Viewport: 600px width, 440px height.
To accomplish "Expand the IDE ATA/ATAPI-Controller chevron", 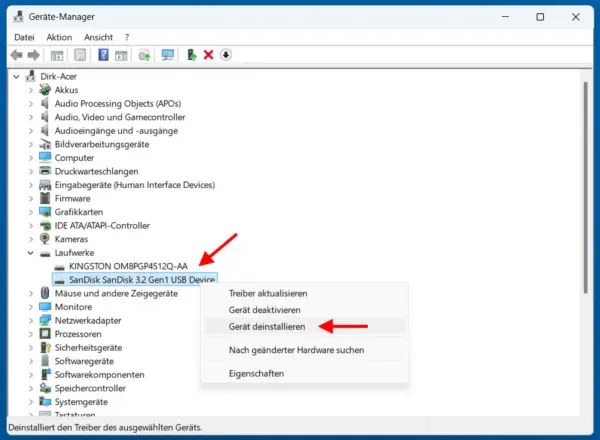I will click(31, 225).
